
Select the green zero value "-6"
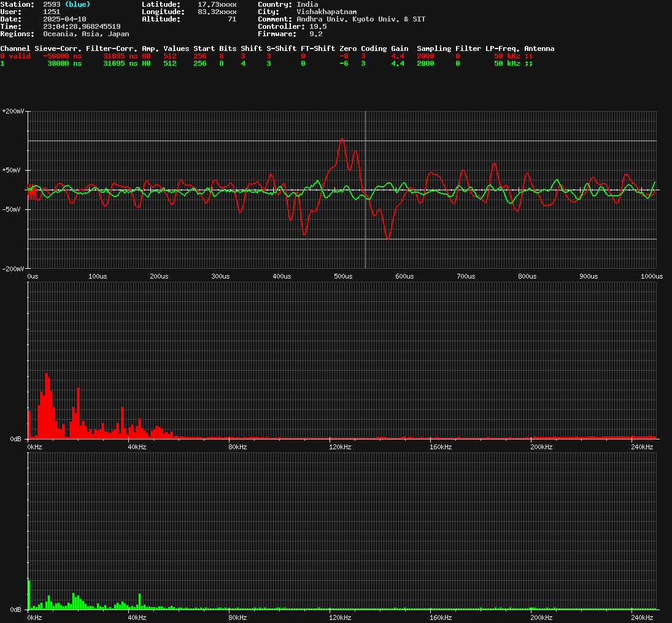coord(344,63)
